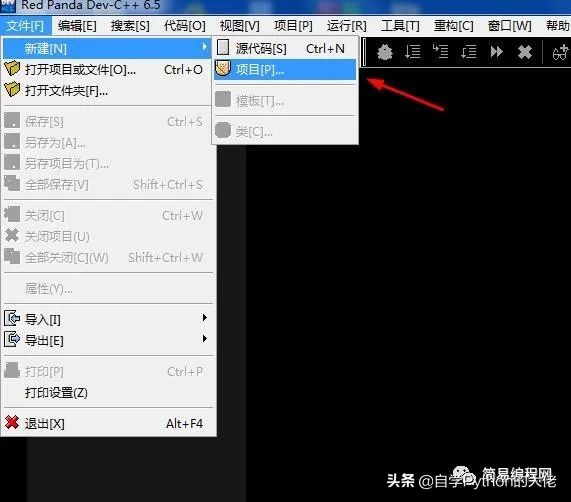Screen dimensions: 571x502
Task: Click the project icon beside 项目[P]...
Action: point(223,68)
